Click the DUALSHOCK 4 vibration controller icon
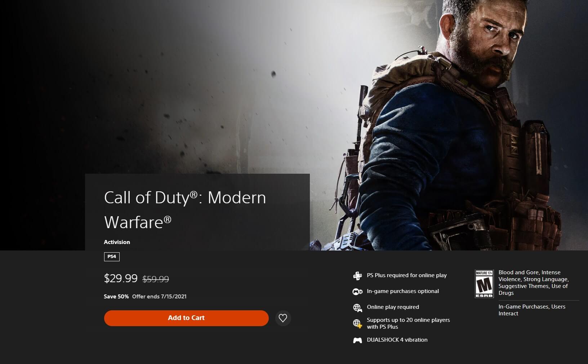Screen dimensions: 588x364 [x=357, y=340]
